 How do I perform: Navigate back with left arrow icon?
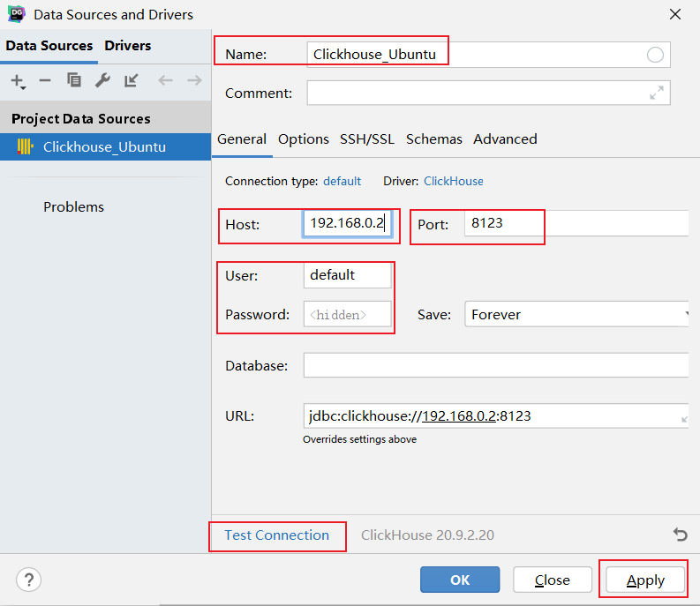point(165,81)
